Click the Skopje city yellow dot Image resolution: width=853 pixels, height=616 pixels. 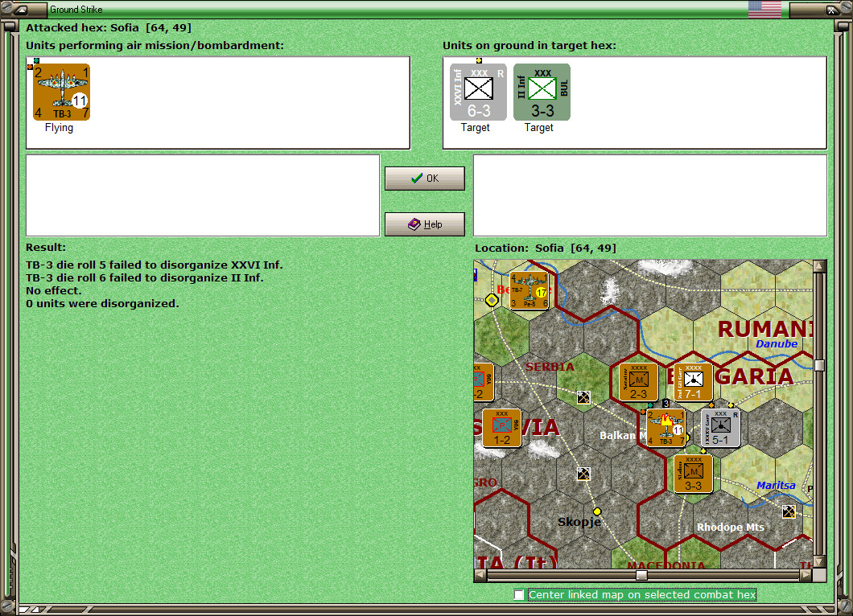[x=597, y=511]
